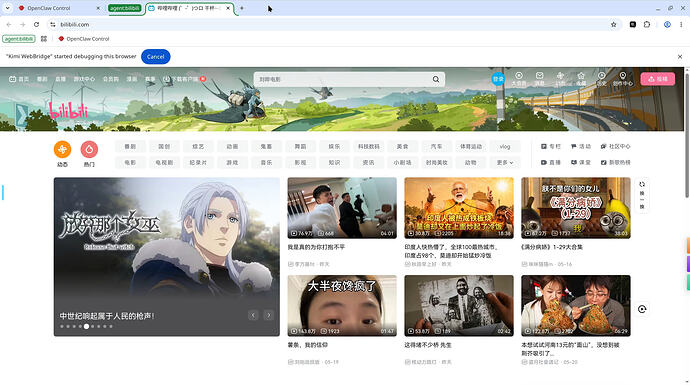Open video titled 这得堵不少桥 先生

click(x=428, y=345)
